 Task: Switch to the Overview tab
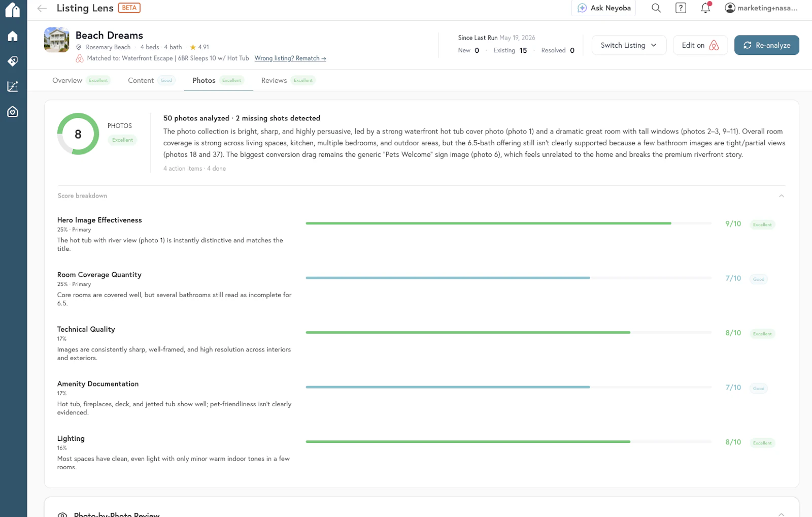(x=81, y=80)
